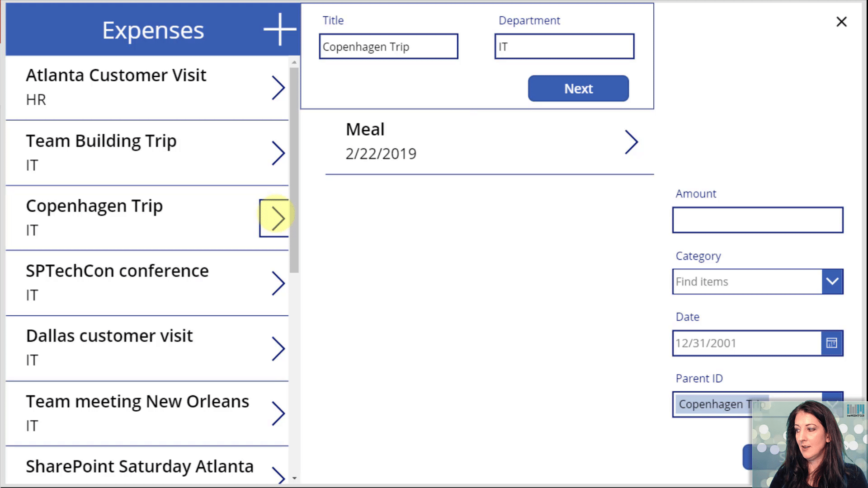Viewport: 868px width, 488px height.
Task: Click the Category Find items box
Action: click(x=747, y=282)
